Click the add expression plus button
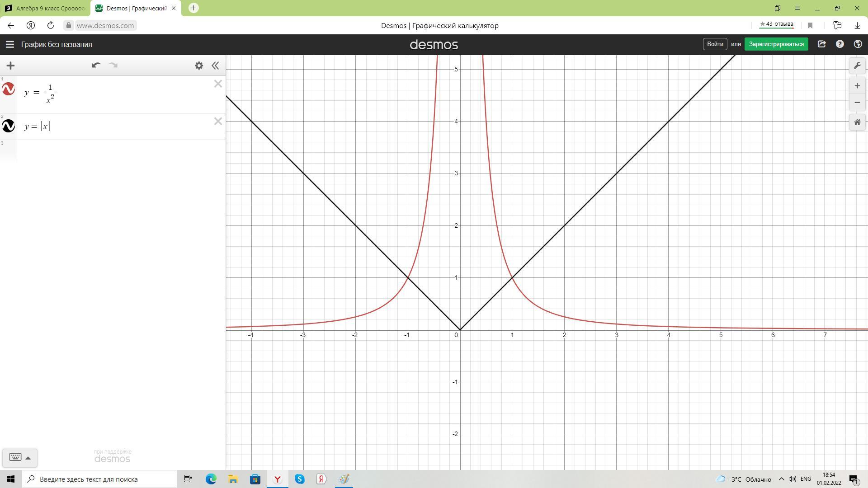The height and width of the screenshot is (488, 868). [10, 66]
